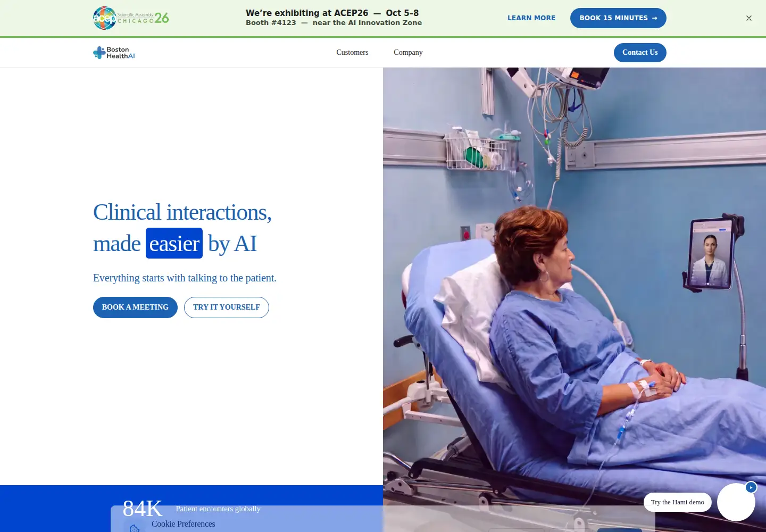Open Cookie Preferences

coord(184,524)
